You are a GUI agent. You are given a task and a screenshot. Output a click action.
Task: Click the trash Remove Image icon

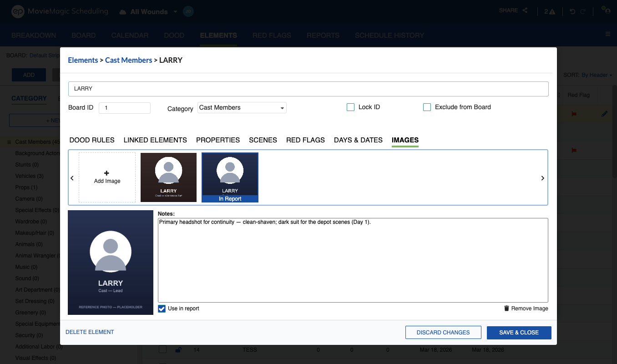point(506,308)
